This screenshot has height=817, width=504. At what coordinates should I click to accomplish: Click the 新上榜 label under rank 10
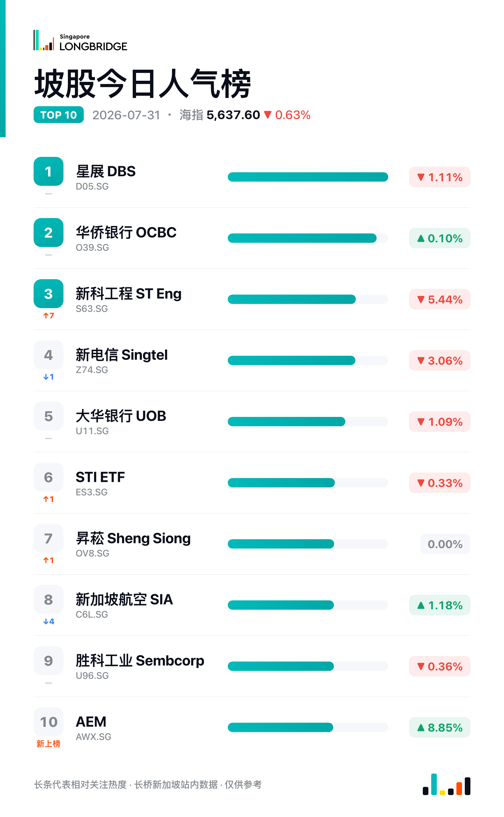click(49, 744)
